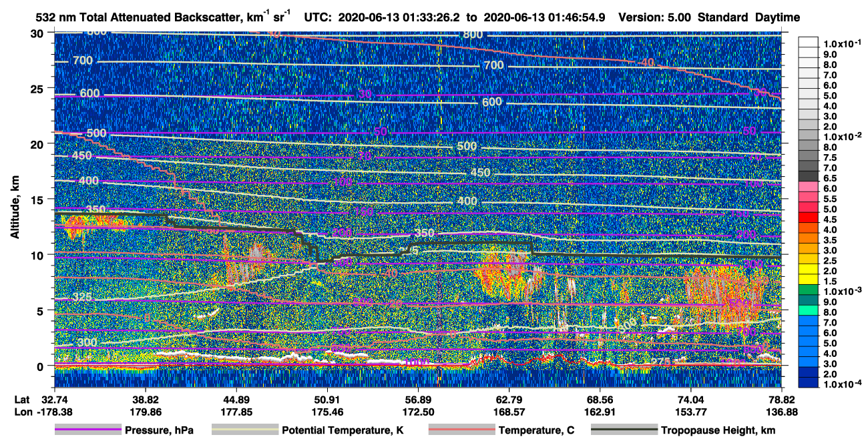Image resolution: width=868 pixels, height=445 pixels.
Task: Click the 300 K potential temperature contour label
Action: pos(87,342)
